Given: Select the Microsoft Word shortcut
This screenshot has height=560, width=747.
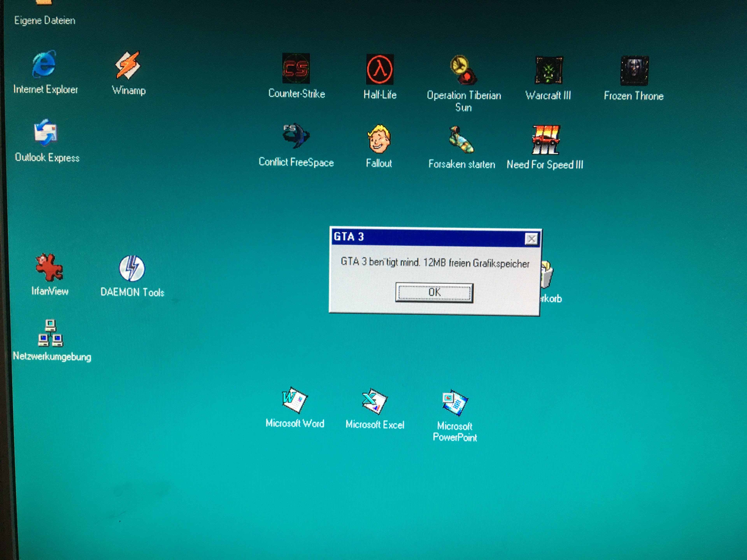Looking at the screenshot, I should [295, 400].
